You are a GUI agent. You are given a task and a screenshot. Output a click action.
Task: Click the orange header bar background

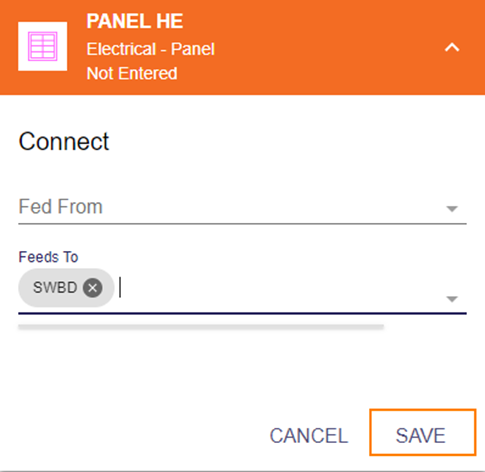point(317,47)
